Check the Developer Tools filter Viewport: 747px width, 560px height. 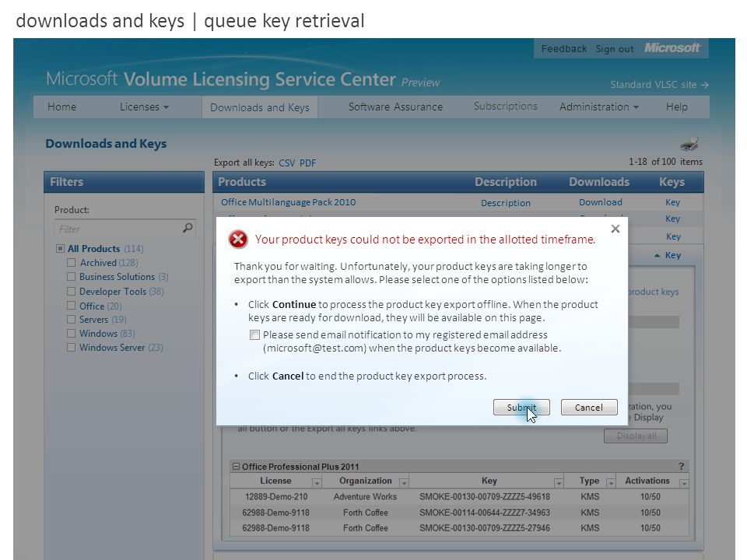(71, 292)
